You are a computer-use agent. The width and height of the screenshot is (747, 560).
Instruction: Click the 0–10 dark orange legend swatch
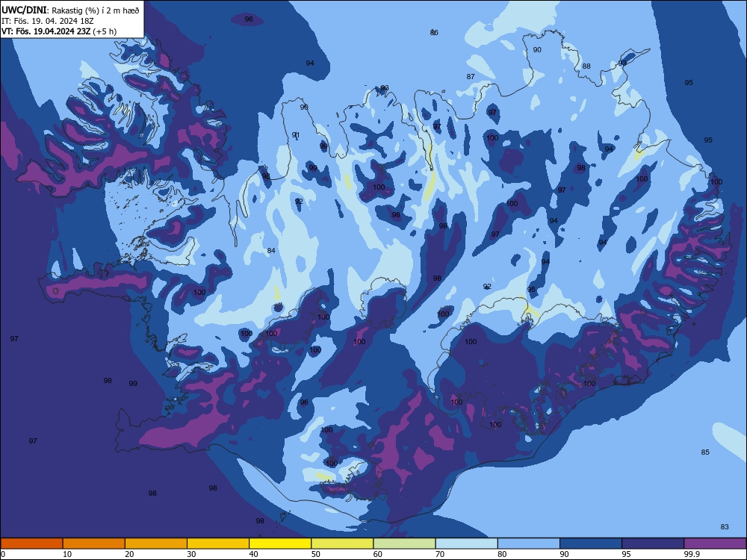pos(31,544)
